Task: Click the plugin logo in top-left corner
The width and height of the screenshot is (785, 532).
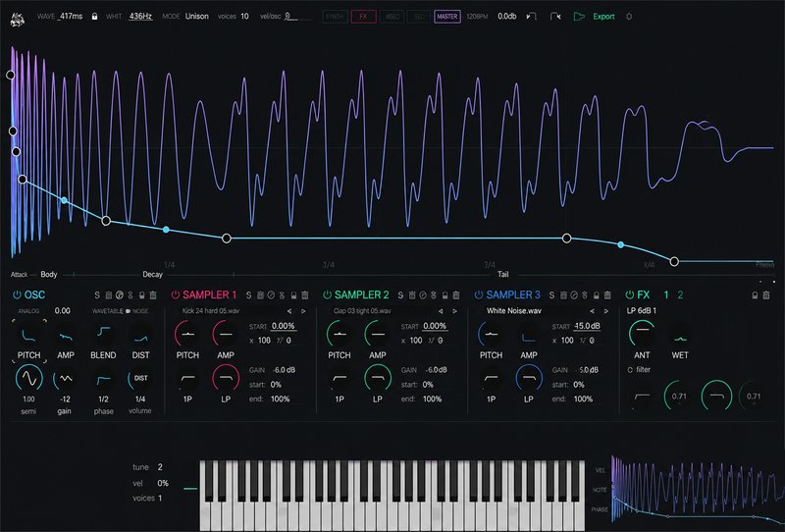Action: click(x=18, y=20)
